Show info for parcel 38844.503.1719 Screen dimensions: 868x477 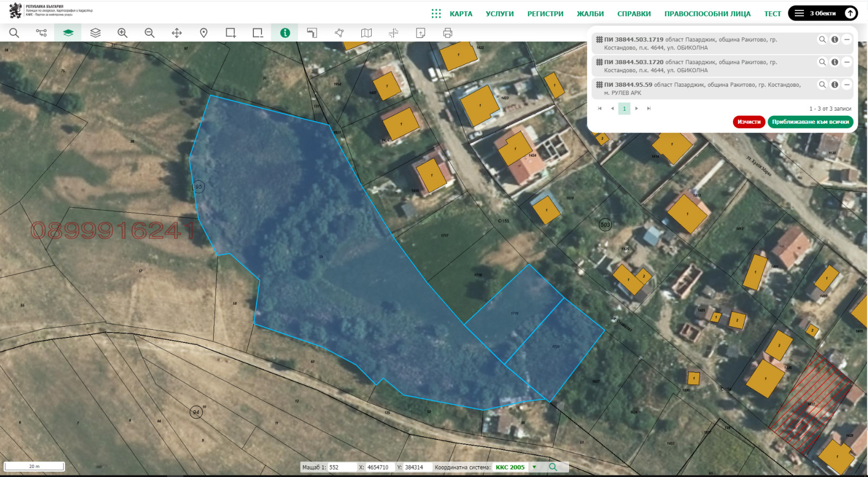(835, 40)
